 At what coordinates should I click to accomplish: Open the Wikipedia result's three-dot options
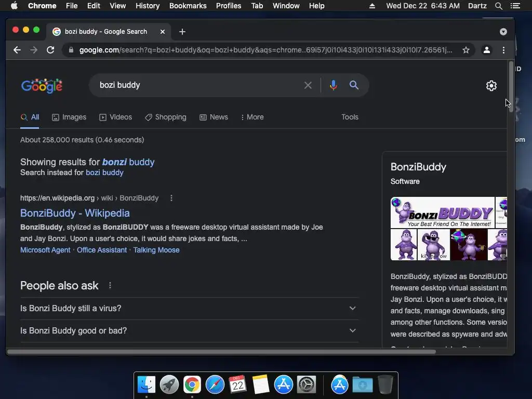tap(171, 198)
